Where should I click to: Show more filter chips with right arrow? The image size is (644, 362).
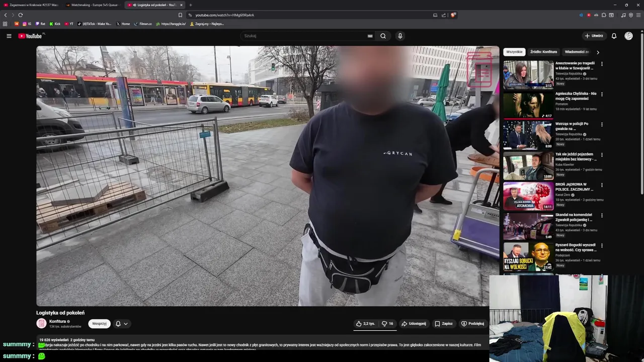tap(598, 52)
